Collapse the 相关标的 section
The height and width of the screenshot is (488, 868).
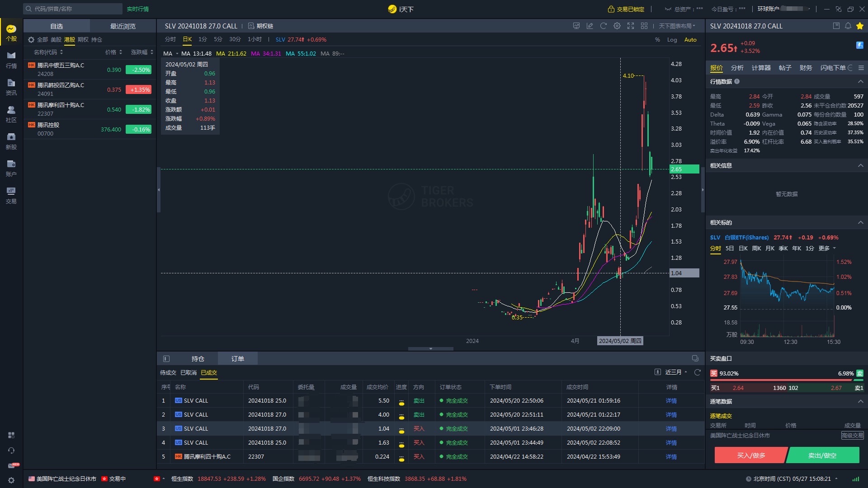click(860, 222)
